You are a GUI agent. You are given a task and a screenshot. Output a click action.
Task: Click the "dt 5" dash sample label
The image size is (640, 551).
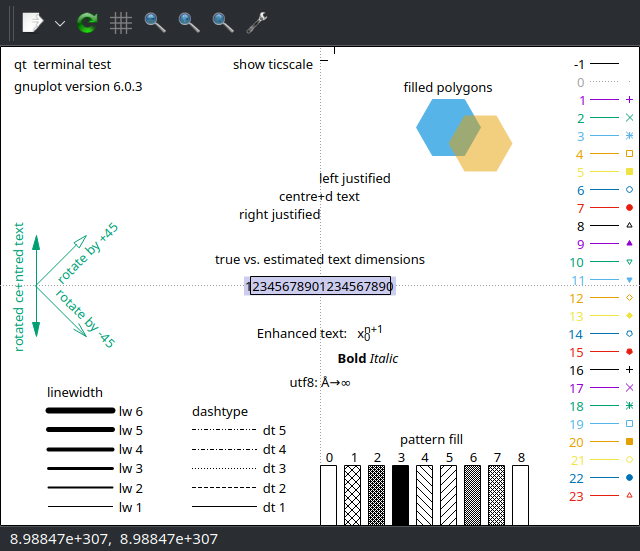pos(274,431)
